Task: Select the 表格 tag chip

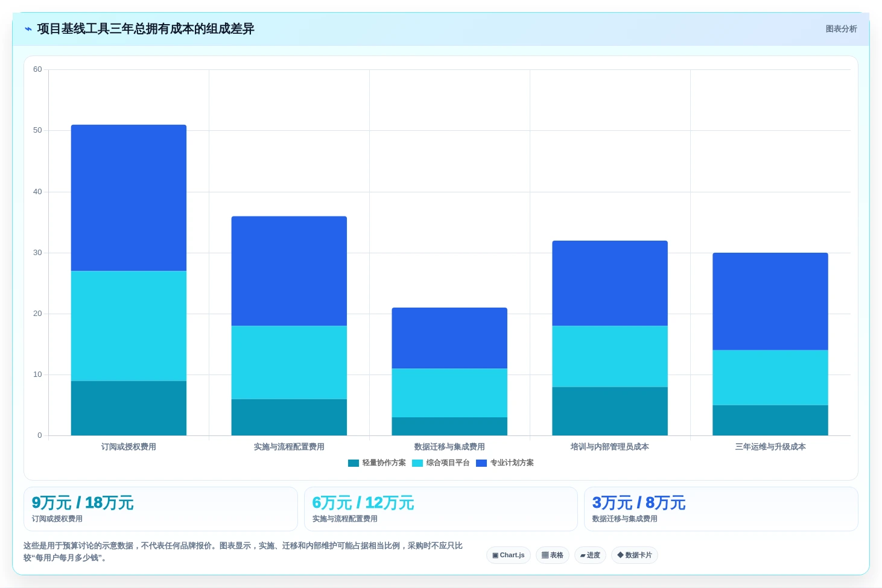Action: tap(553, 555)
